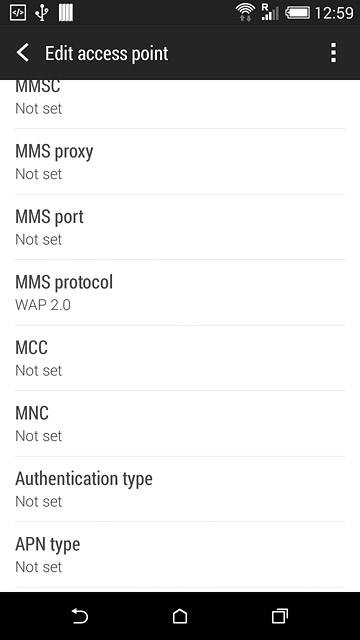Tap the Wi-Fi status icon
360x640 pixels.
click(245, 13)
